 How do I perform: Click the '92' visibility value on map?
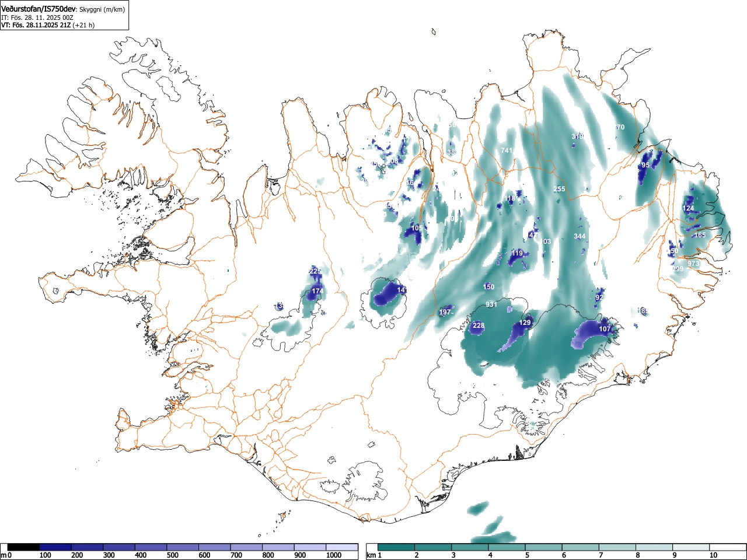(x=599, y=297)
